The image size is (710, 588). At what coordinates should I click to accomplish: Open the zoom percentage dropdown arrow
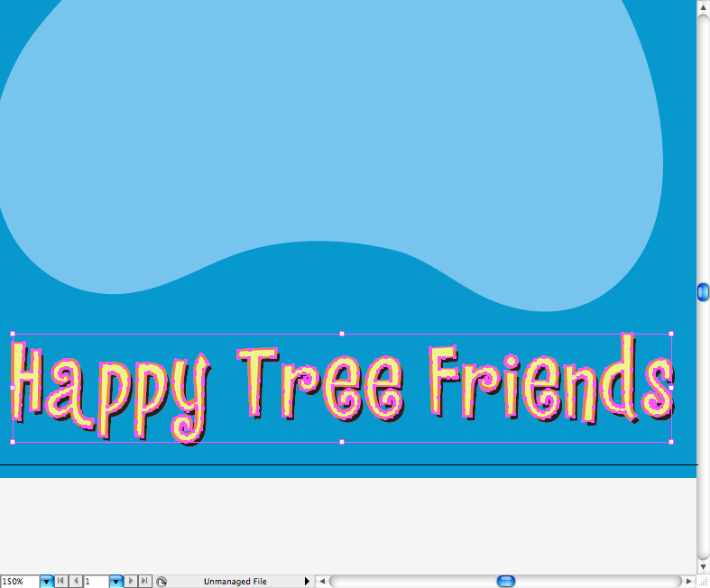(x=47, y=582)
